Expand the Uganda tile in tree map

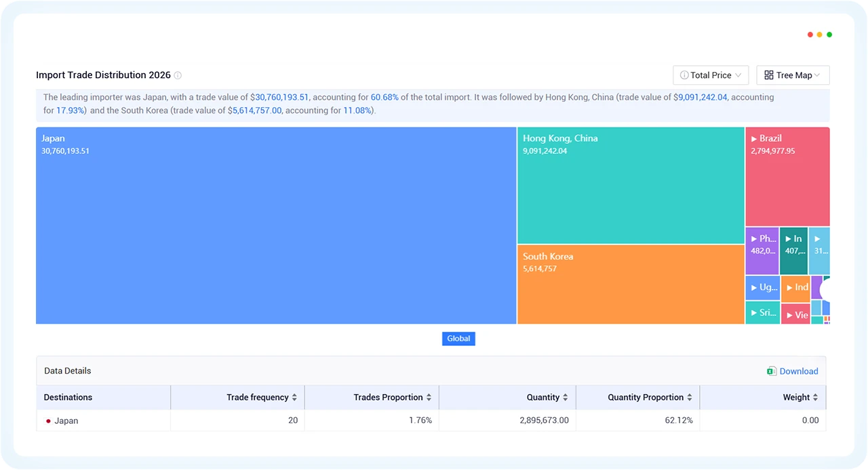point(762,288)
